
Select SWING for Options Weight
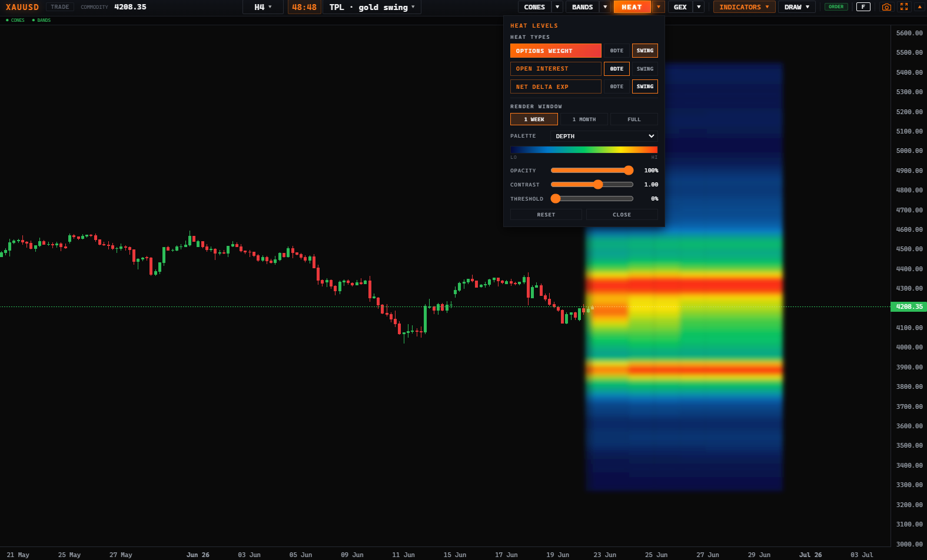(645, 51)
